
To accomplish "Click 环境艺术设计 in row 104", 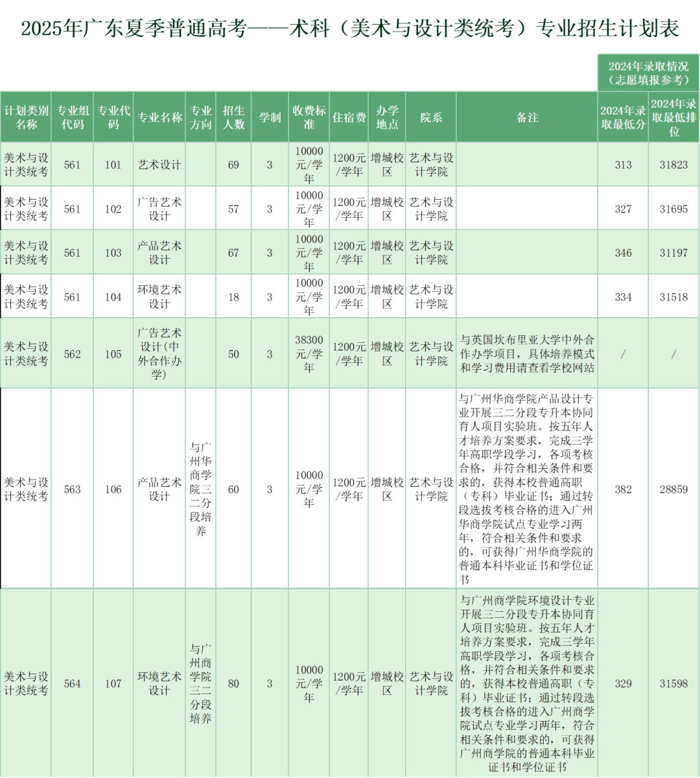I will pos(159,297).
